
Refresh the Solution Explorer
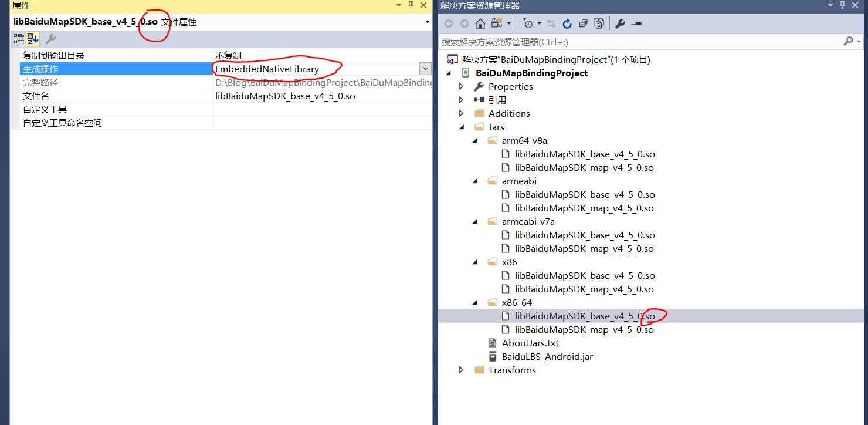[567, 23]
